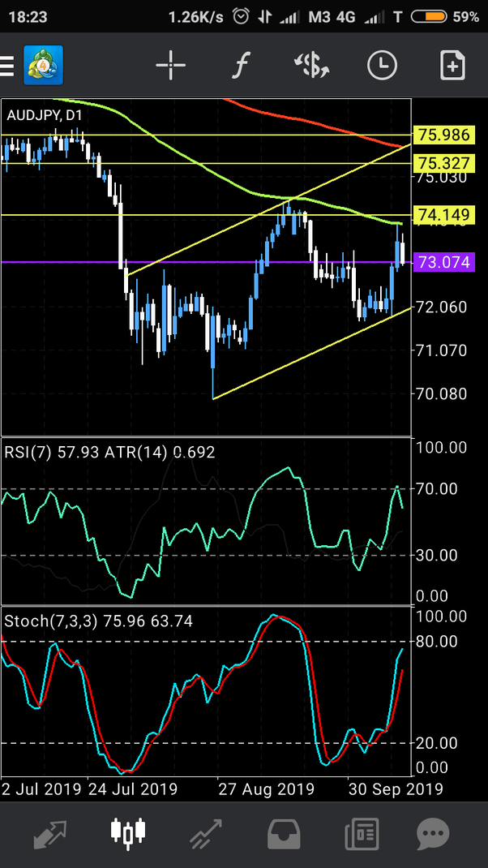
Task: Tap the AUDJPY, D1 chart title
Action: (x=45, y=116)
